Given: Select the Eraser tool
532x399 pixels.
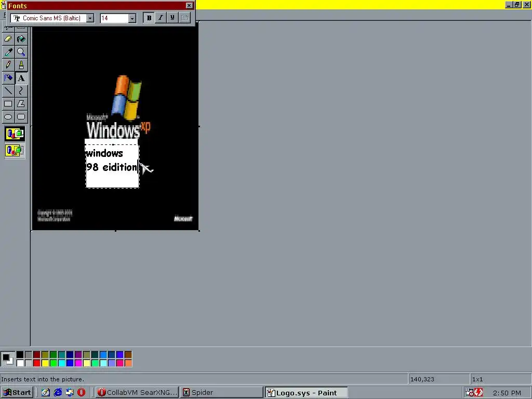Looking at the screenshot, I should coord(8,39).
